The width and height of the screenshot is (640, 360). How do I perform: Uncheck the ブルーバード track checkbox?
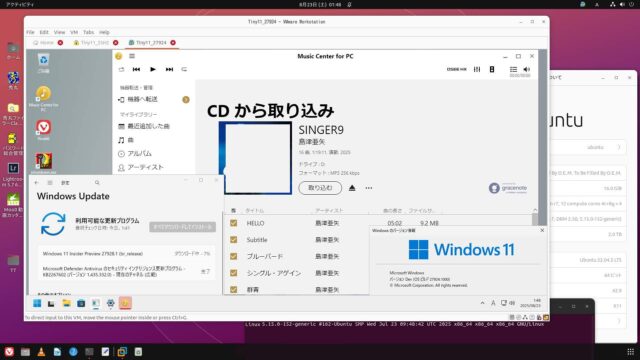[233, 256]
